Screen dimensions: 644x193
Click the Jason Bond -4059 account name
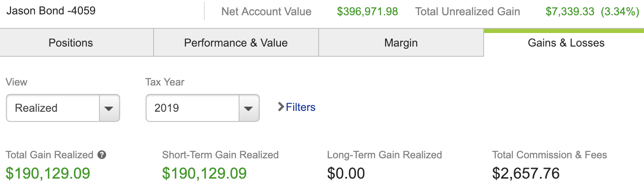point(51,11)
